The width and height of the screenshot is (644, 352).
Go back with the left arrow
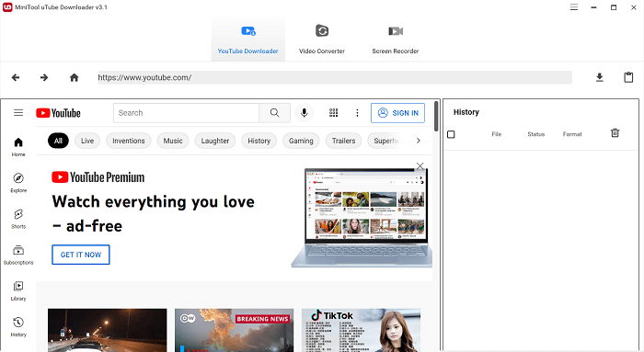click(16, 77)
